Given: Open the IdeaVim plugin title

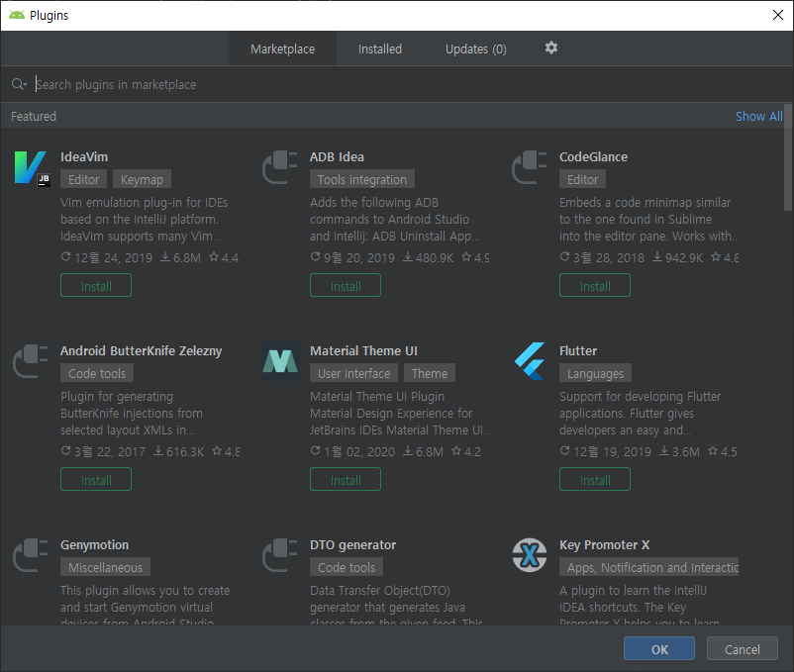Looking at the screenshot, I should [84, 157].
